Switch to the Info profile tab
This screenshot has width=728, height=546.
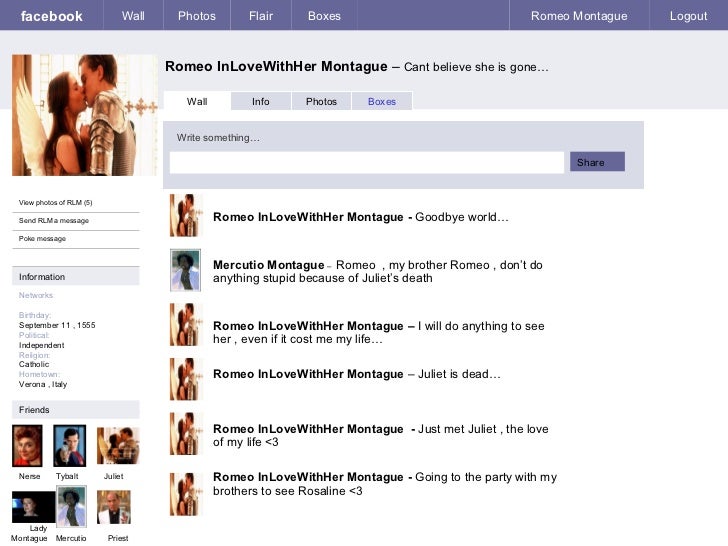click(261, 101)
